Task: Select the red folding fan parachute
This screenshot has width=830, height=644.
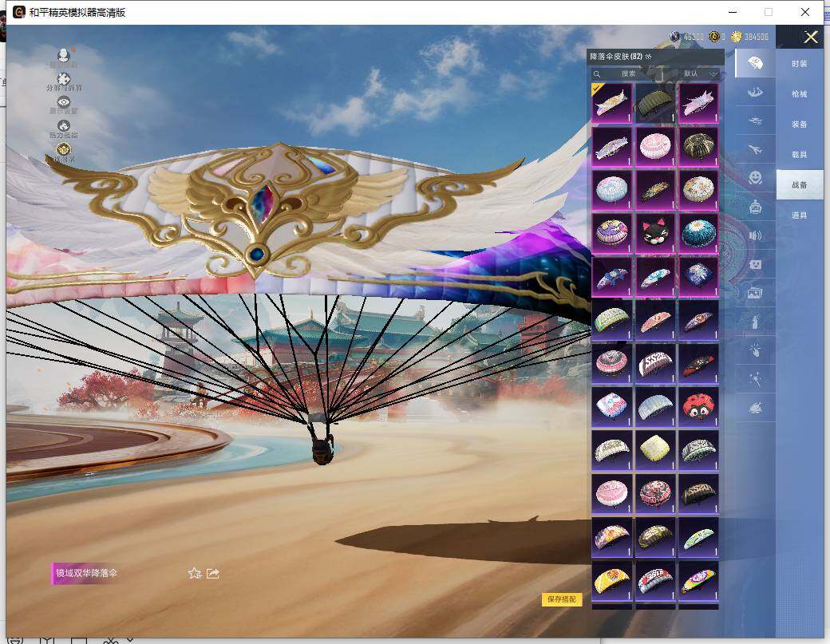Action: 699,364
